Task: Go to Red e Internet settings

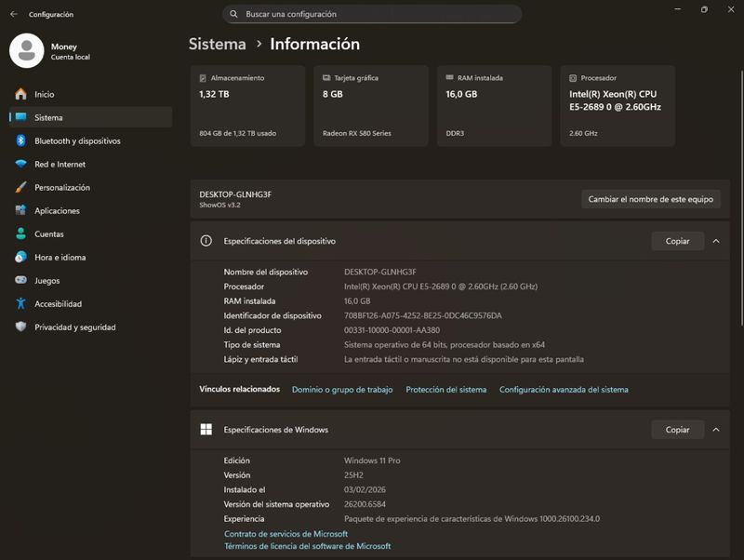Action: point(90,164)
